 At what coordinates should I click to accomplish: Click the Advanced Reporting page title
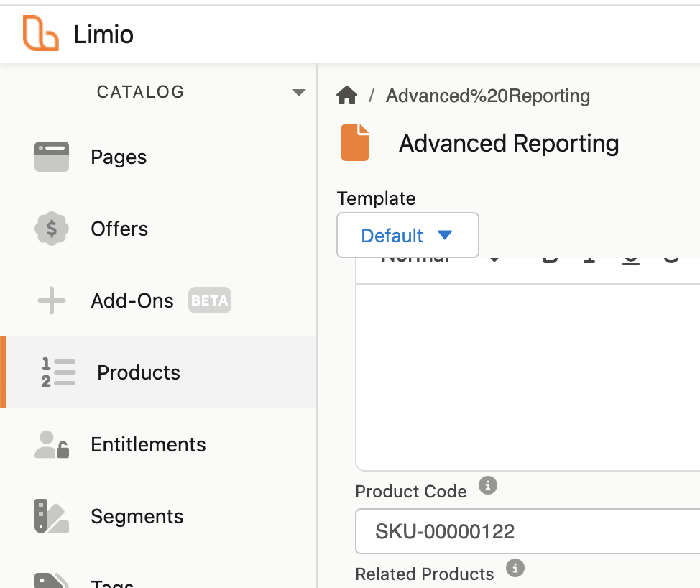509,144
